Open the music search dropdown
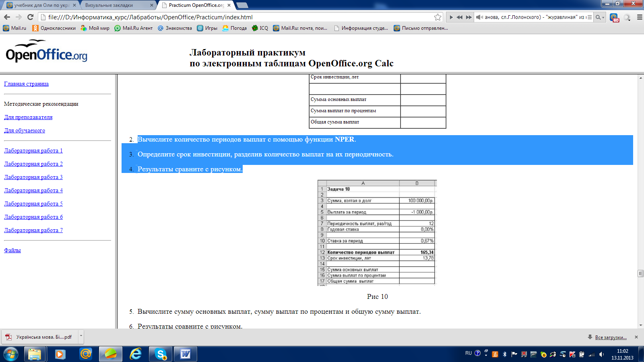 click(x=600, y=17)
